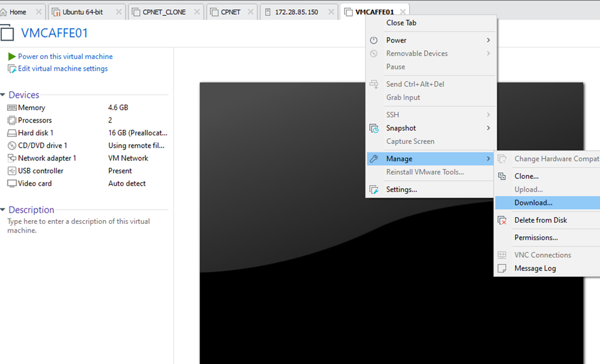Viewport: 600px width, 364px height.
Task: Open the Power submenu
Action: 431,40
